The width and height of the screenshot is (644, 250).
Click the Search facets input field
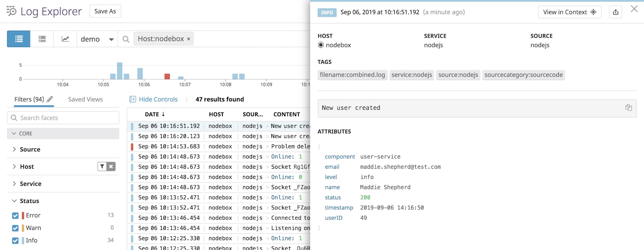(x=63, y=118)
